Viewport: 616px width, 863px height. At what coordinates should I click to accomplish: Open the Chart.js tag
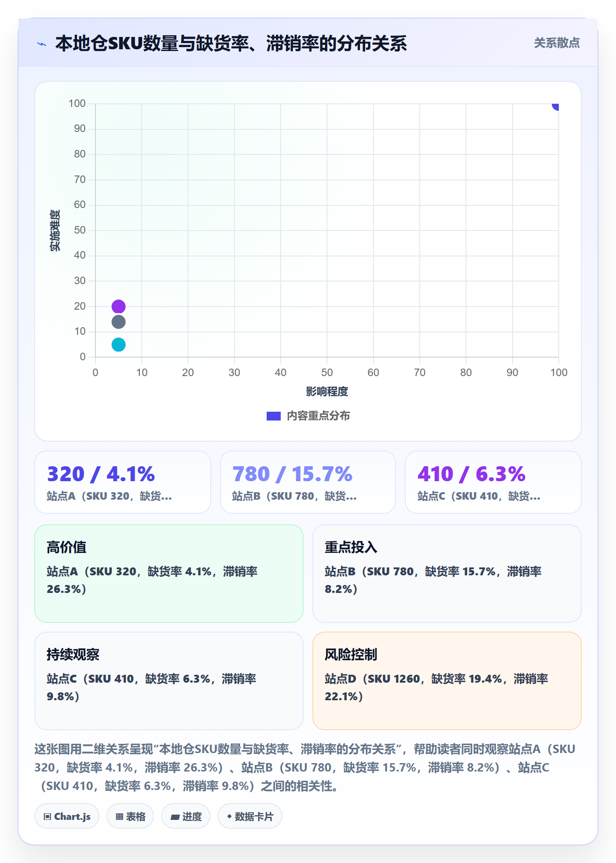[67, 816]
